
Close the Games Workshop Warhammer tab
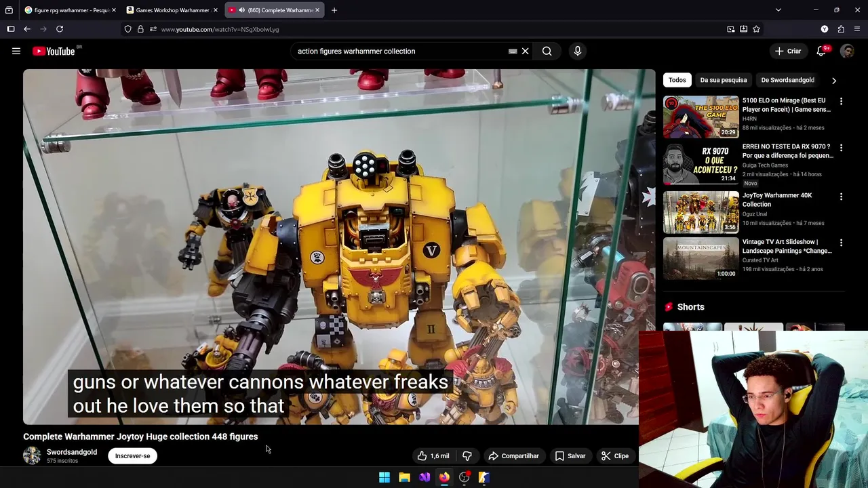(x=215, y=10)
